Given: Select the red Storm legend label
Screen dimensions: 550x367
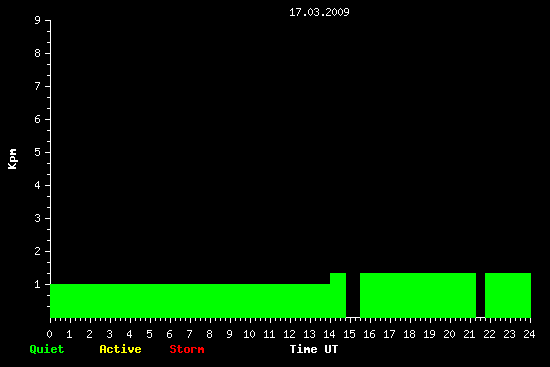Looking at the screenshot, I should click(x=187, y=349).
